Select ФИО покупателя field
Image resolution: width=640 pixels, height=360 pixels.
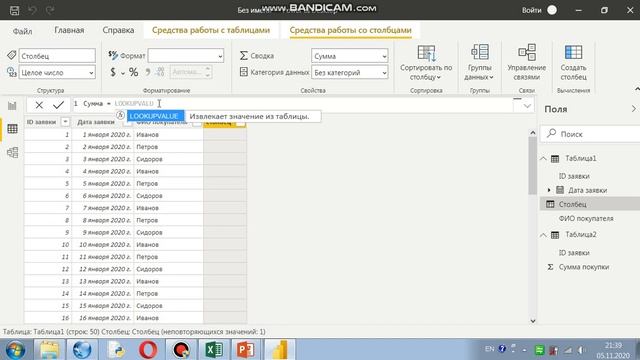point(586,218)
